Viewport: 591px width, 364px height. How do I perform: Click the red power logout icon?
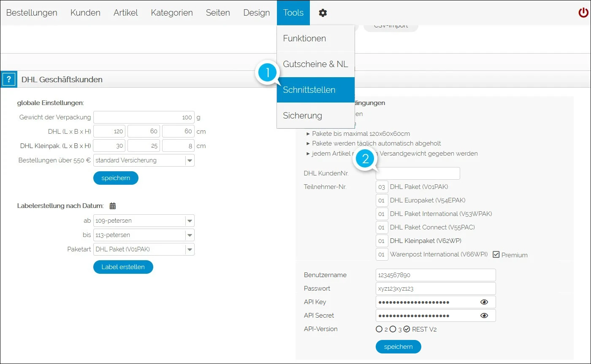[x=583, y=13]
